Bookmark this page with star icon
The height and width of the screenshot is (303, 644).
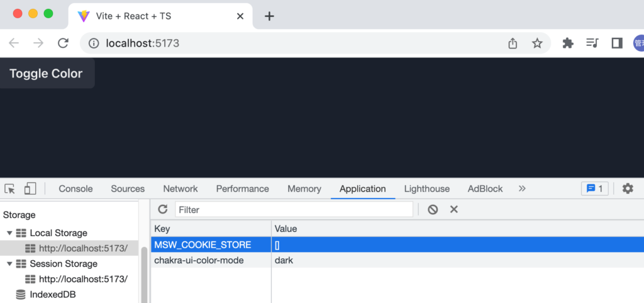(537, 43)
